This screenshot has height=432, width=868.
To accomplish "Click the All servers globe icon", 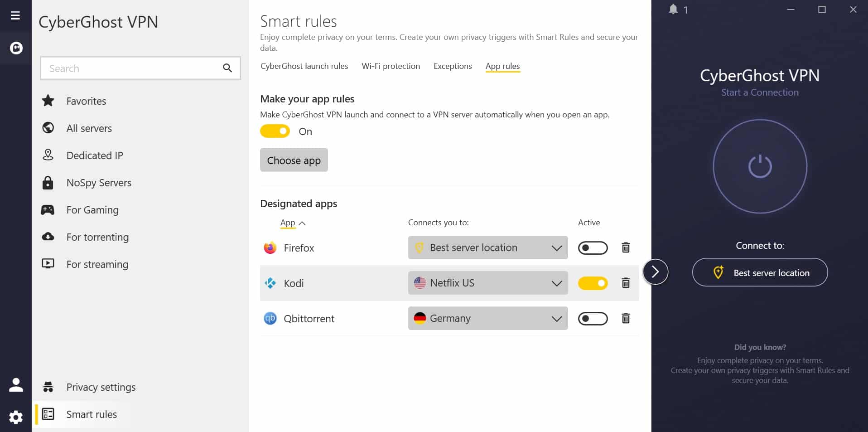I will 48,128.
